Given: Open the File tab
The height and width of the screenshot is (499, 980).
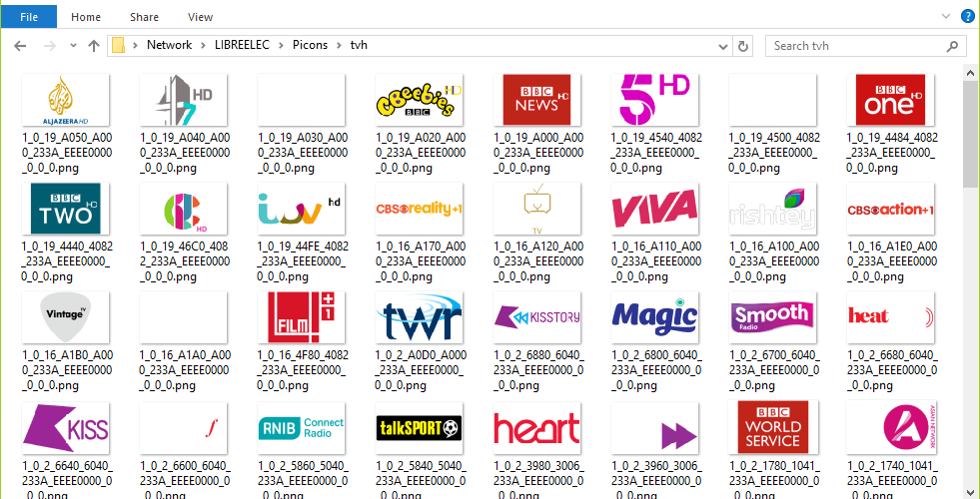Looking at the screenshot, I should coord(28,17).
